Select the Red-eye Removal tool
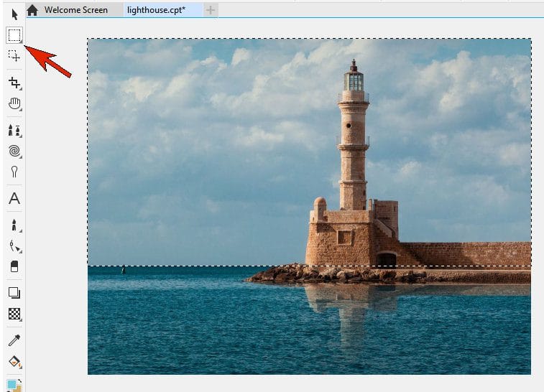 [x=14, y=172]
